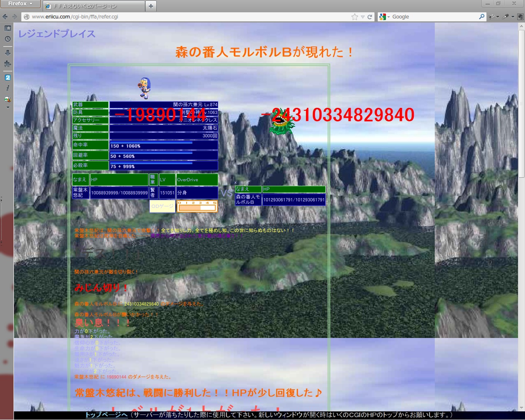The height and width of the screenshot is (420, 525).
Task: Bookmark this page with the star icon
Action: point(355,17)
